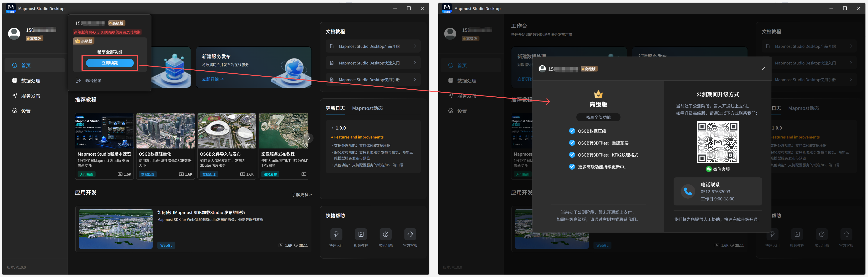The width and height of the screenshot is (868, 277).
Task: Open the OSGB文件导入与发布 tutorial thumbnail
Action: (227, 131)
